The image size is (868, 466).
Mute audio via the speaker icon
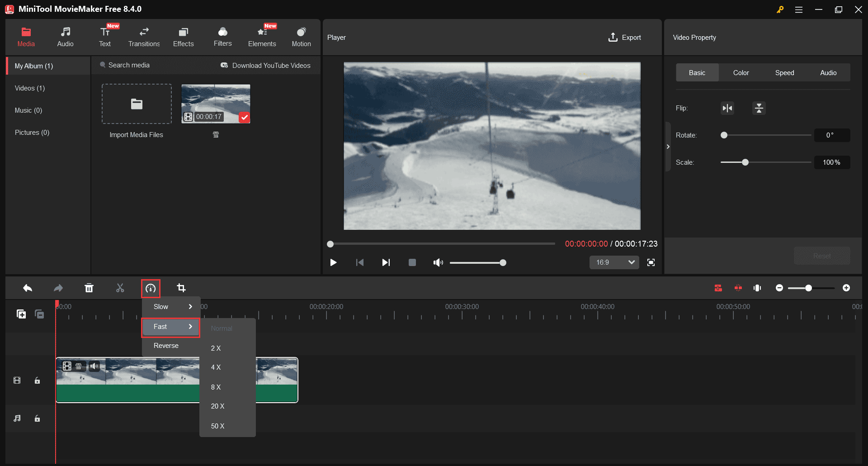click(x=438, y=262)
